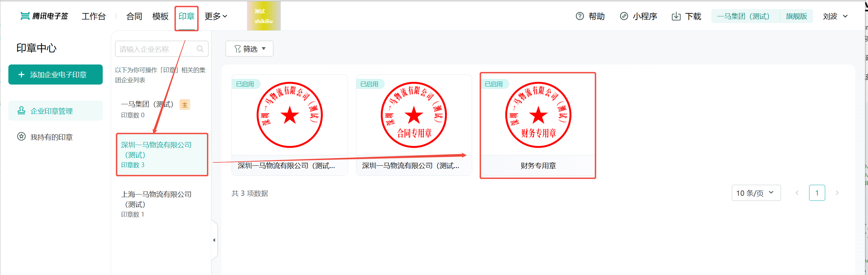
Task: Select 一马集团（测试） in the company list
Action: 162,110
